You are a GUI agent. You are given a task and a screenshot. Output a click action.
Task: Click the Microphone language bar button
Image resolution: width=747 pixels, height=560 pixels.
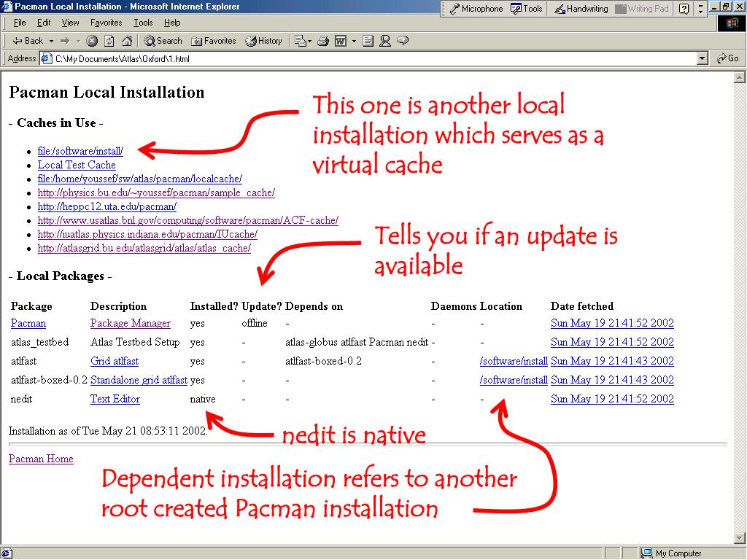coord(476,9)
